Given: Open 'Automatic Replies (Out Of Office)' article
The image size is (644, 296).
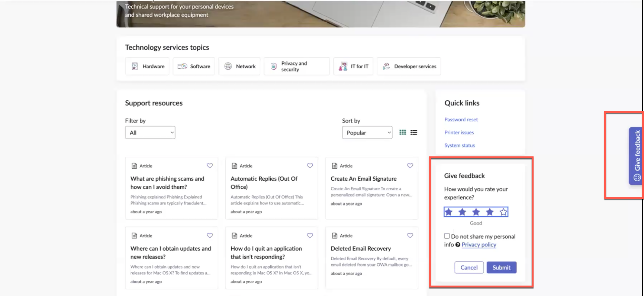Looking at the screenshot, I should pos(264,183).
